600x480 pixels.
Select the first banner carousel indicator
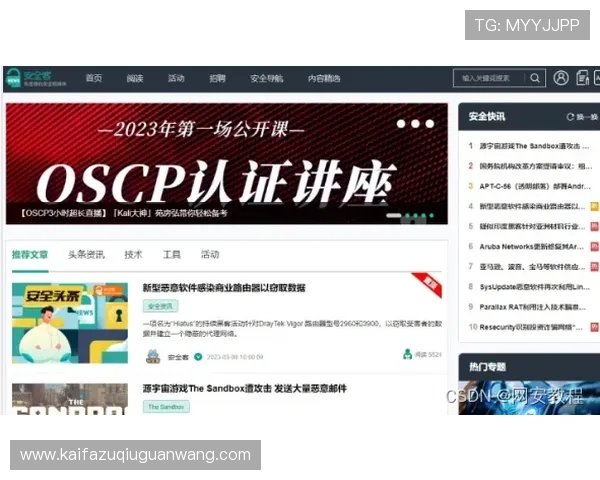click(x=393, y=216)
